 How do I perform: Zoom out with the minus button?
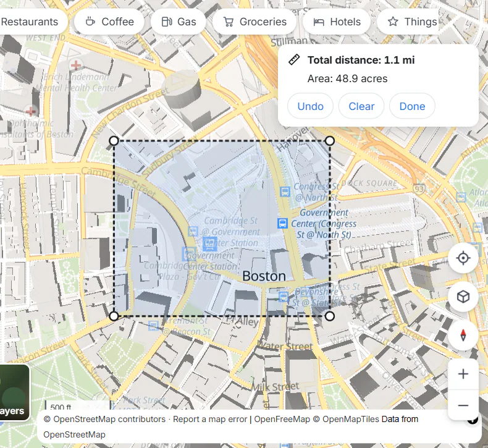463,405
